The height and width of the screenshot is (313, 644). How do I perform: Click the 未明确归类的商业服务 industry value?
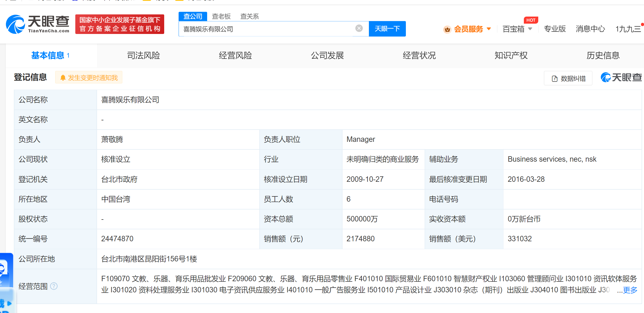(383, 159)
